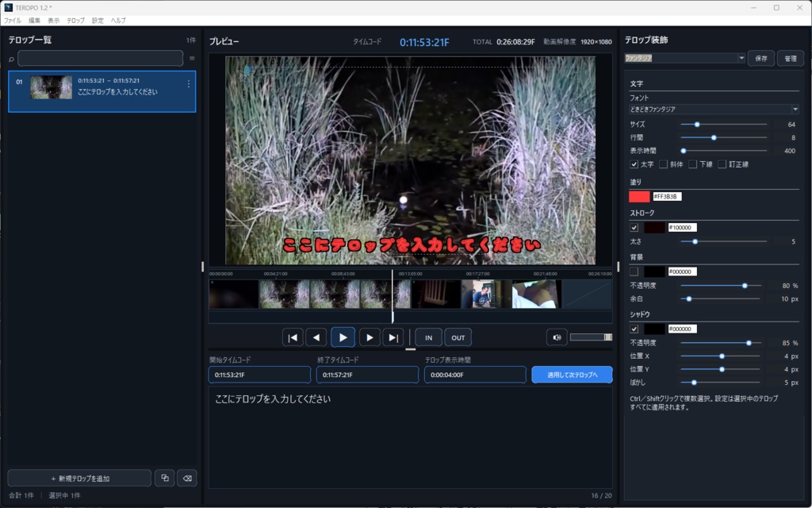Select telop 01 in the list

tap(102, 91)
